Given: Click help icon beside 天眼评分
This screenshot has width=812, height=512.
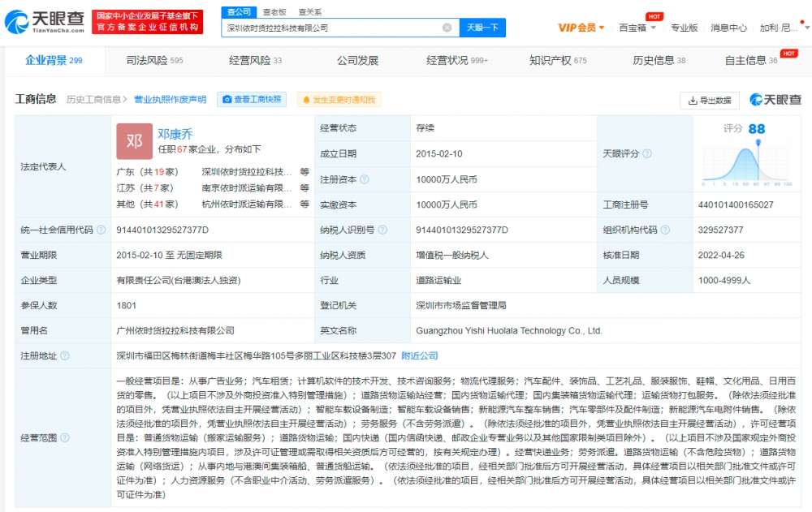Looking at the screenshot, I should click(x=647, y=153).
